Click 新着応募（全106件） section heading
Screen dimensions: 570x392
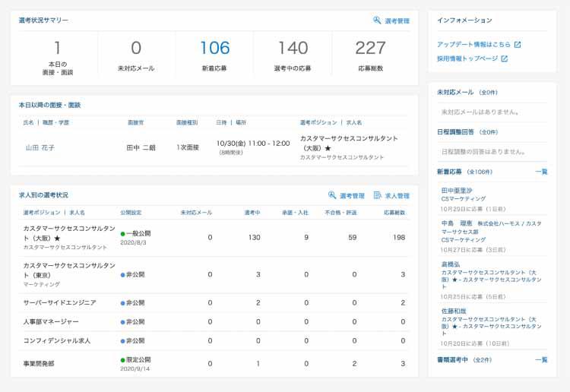464,172
